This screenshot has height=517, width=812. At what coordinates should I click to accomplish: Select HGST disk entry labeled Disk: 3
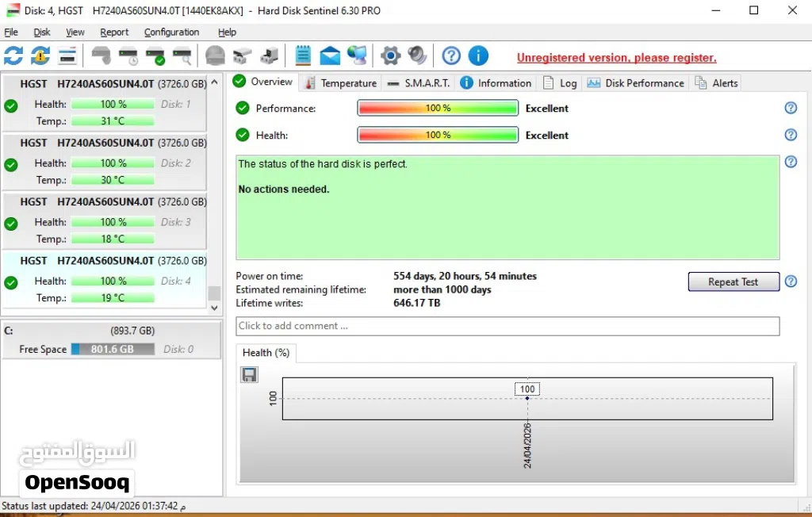point(105,220)
